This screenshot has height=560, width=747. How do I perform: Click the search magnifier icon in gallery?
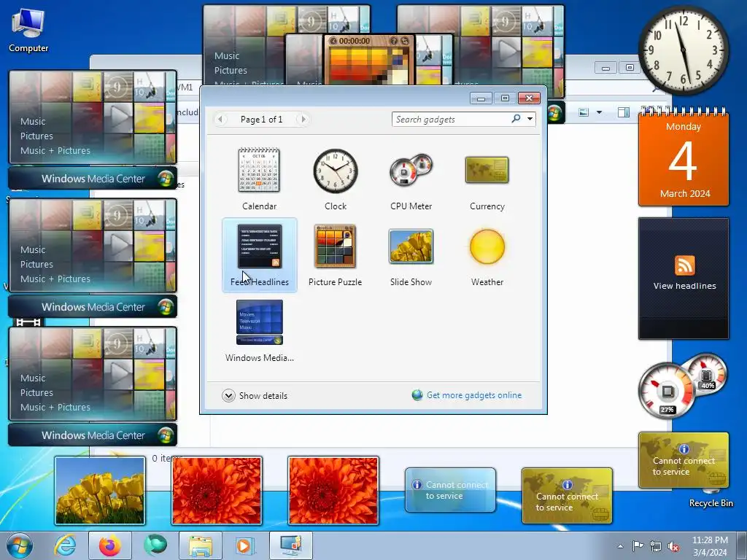[516, 119]
